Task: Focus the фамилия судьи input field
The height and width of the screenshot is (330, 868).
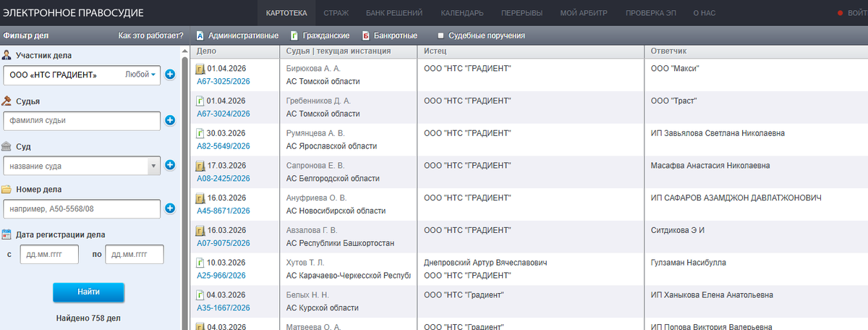Action: click(82, 120)
